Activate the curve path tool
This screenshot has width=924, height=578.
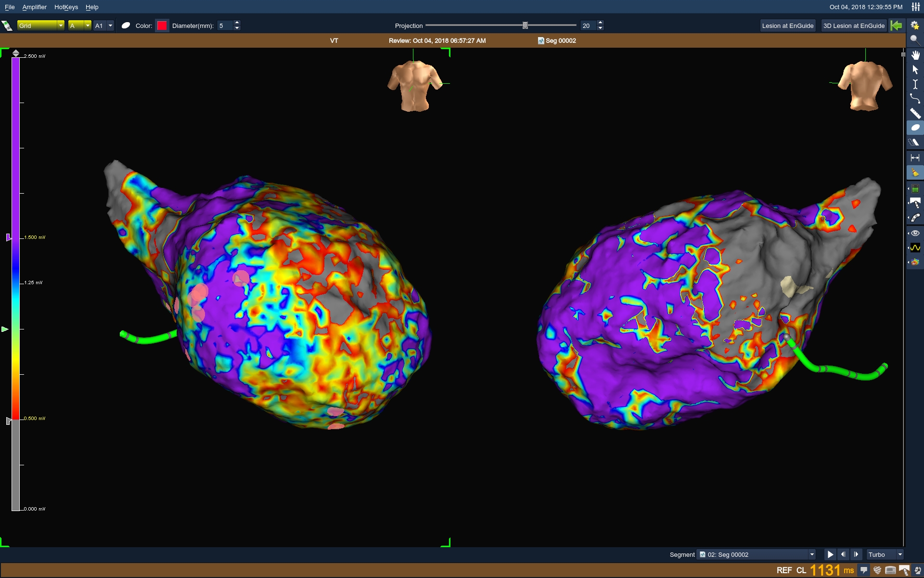pyautogui.click(x=915, y=99)
